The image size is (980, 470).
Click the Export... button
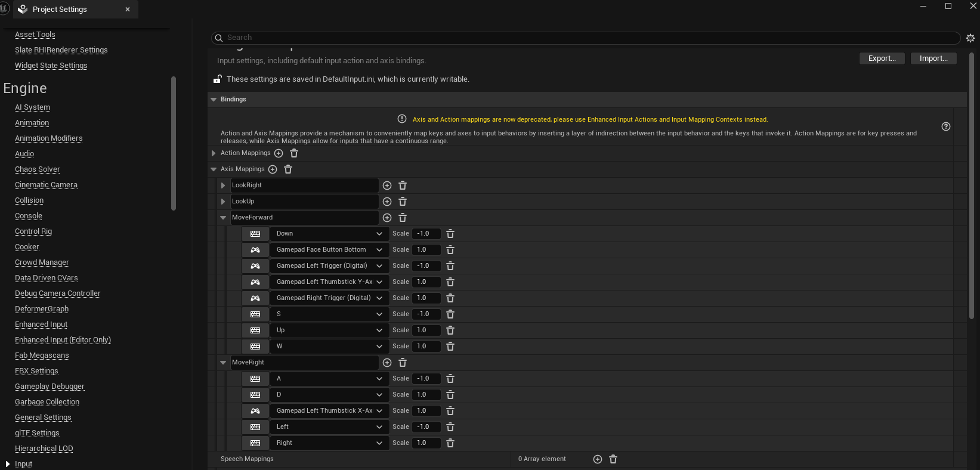click(x=882, y=58)
